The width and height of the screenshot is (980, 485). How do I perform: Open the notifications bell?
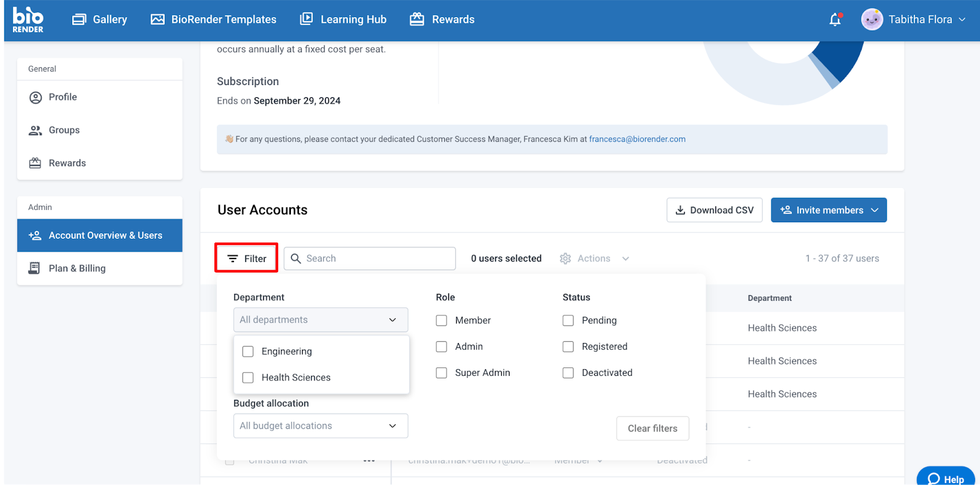[835, 20]
